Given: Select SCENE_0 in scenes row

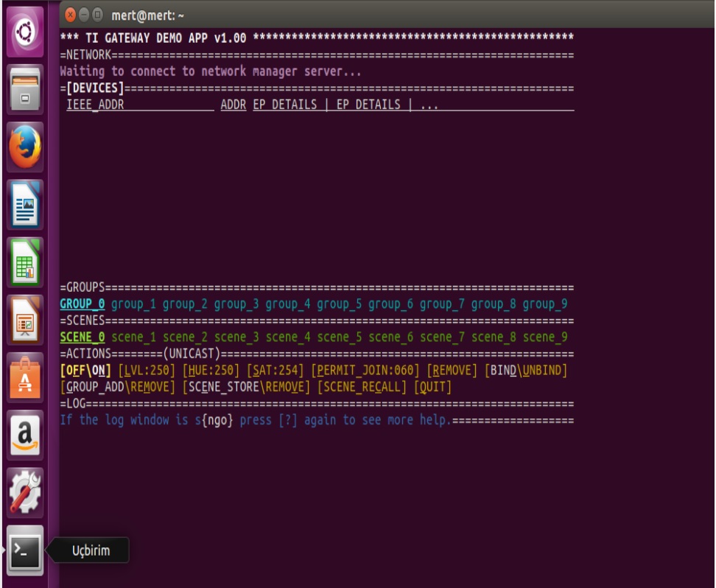Looking at the screenshot, I should pos(83,337).
